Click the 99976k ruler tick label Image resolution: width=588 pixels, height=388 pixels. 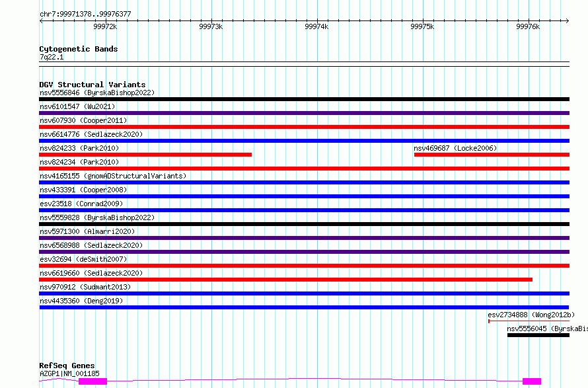(528, 26)
